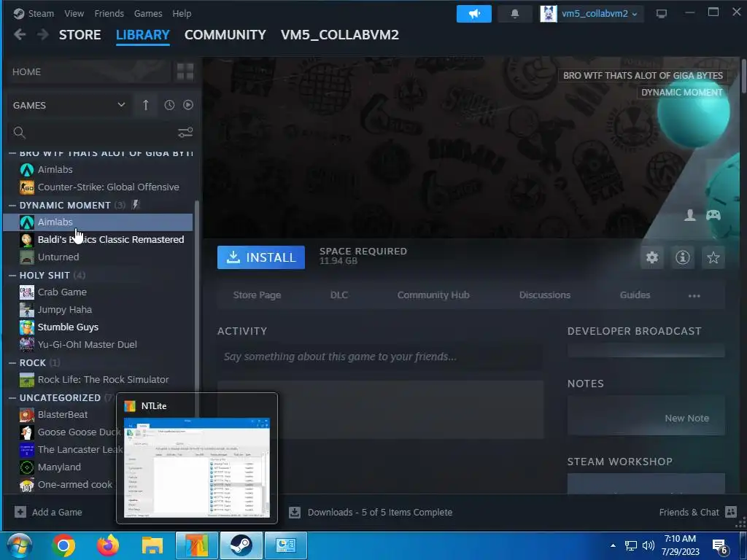Show more links with ellipsis
Viewport: 747px width, 560px height.
[x=694, y=296]
